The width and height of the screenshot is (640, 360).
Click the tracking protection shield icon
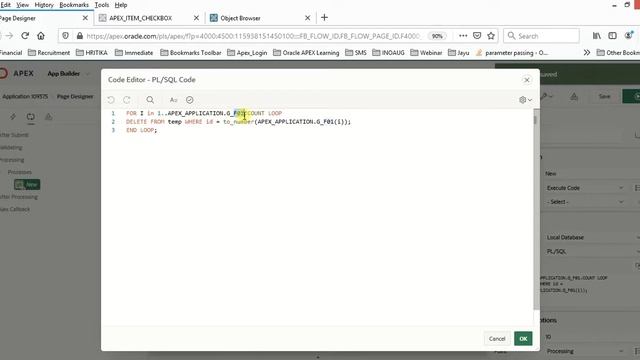[65, 36]
